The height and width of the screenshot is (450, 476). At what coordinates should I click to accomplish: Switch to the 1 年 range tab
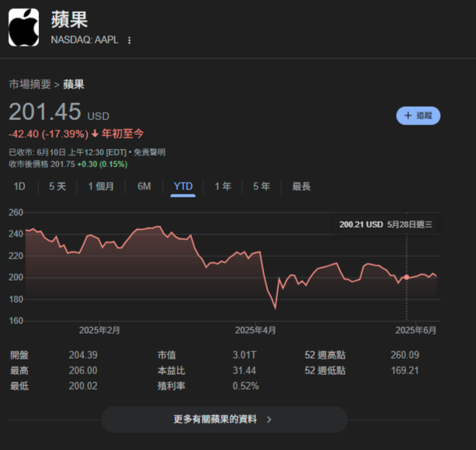(x=223, y=186)
